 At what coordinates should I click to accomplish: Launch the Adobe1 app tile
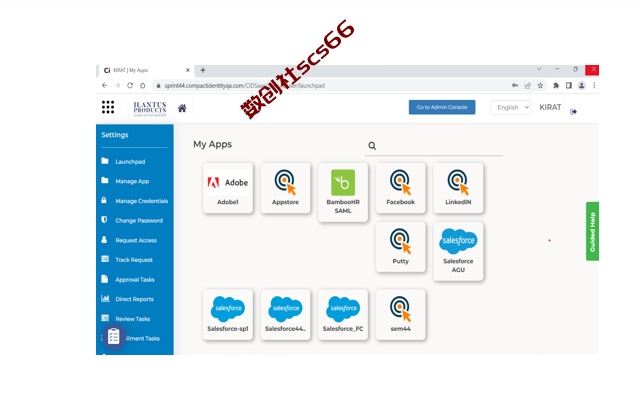tap(228, 188)
